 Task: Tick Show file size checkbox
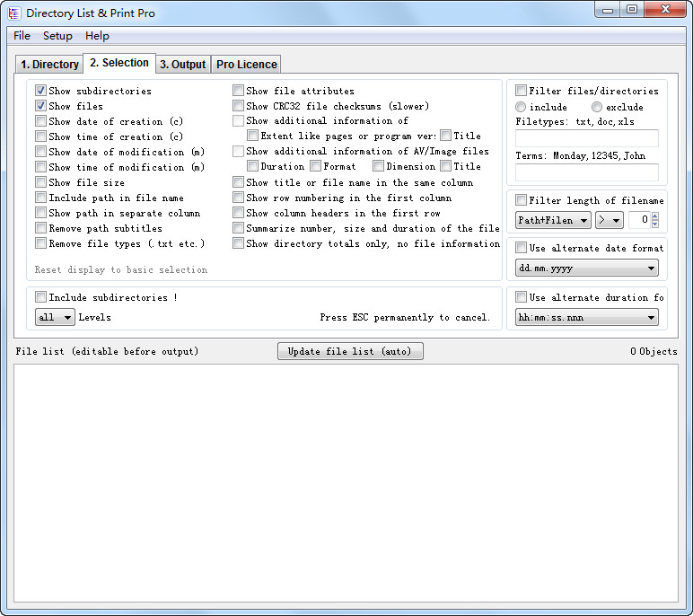40,182
